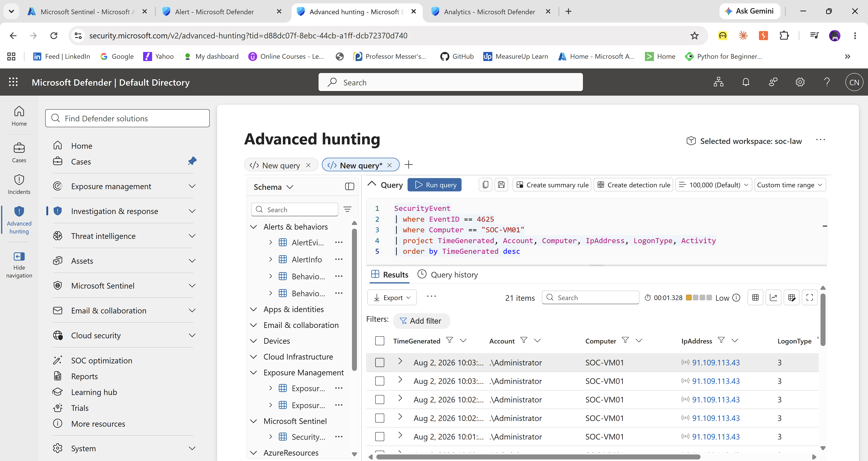Switch results to table view icon
Screen dimensions: 868x461
(x=755, y=297)
